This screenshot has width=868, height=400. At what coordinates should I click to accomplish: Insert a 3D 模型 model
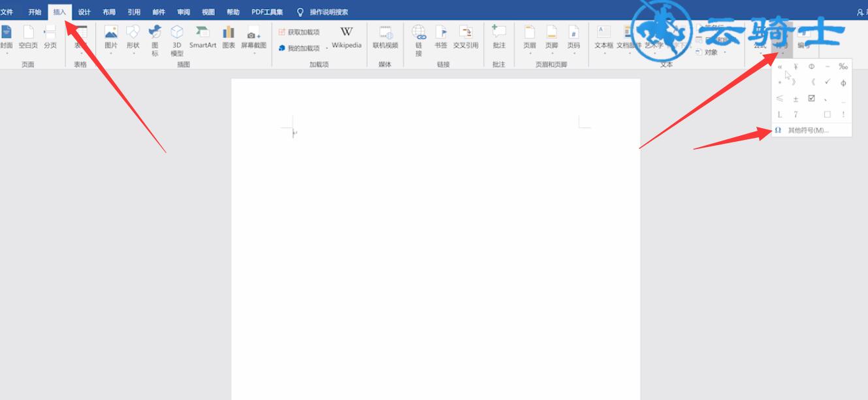(177, 39)
